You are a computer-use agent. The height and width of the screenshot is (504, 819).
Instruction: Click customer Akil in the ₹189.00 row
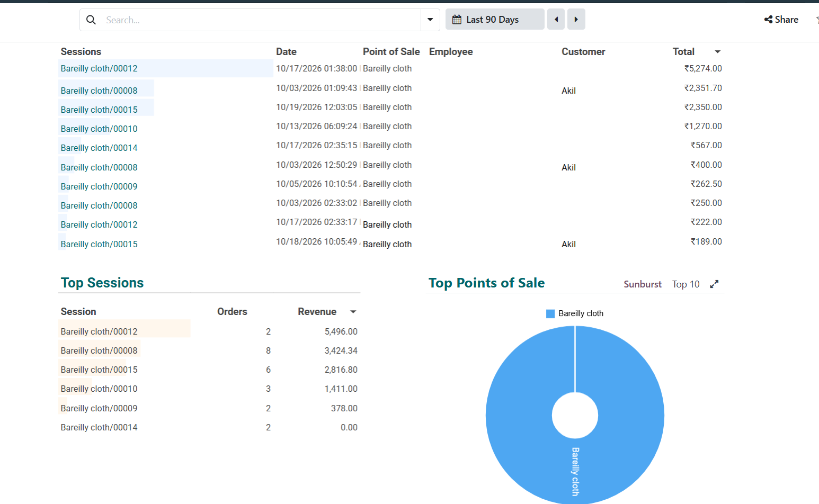pyautogui.click(x=568, y=244)
